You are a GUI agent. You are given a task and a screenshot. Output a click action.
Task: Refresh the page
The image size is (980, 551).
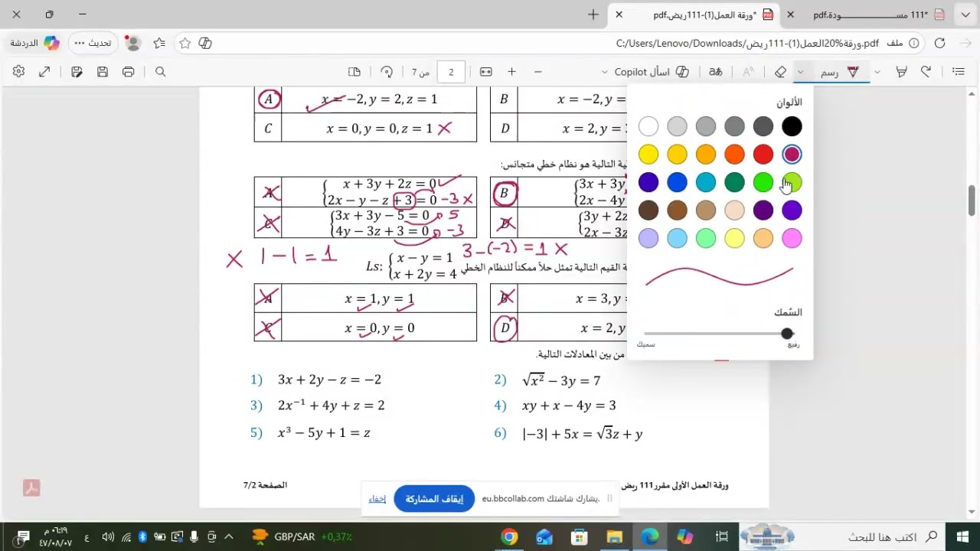(939, 43)
